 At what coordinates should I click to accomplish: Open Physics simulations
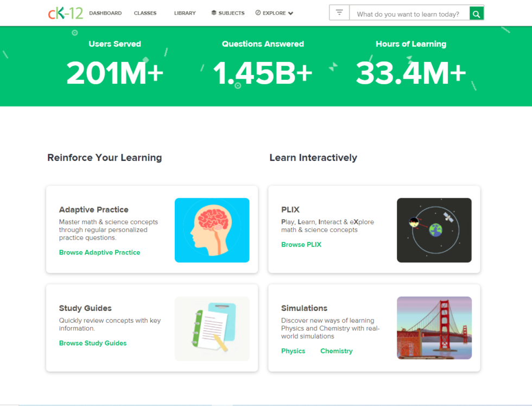[293, 351]
